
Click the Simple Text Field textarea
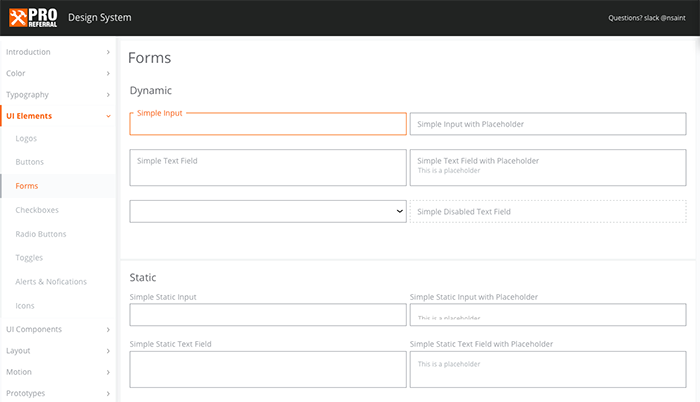tap(268, 168)
